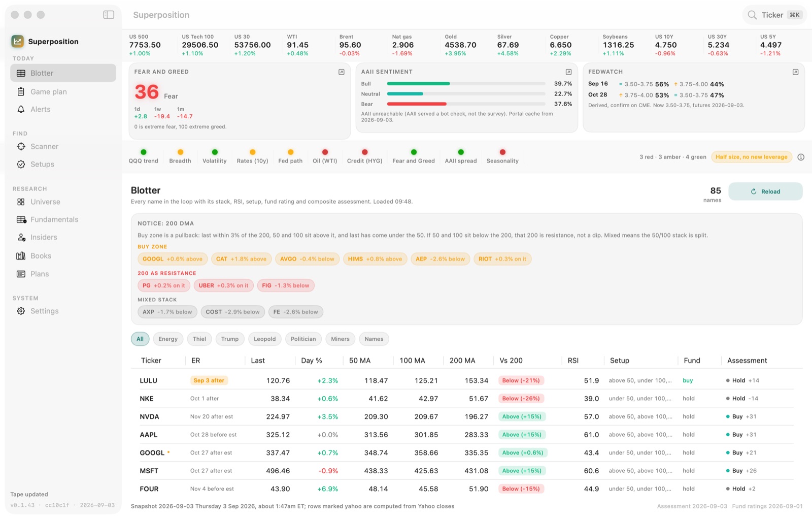Viewport: 812px width, 519px height.
Task: Expand the AAII Sentiment card
Action: coord(568,72)
